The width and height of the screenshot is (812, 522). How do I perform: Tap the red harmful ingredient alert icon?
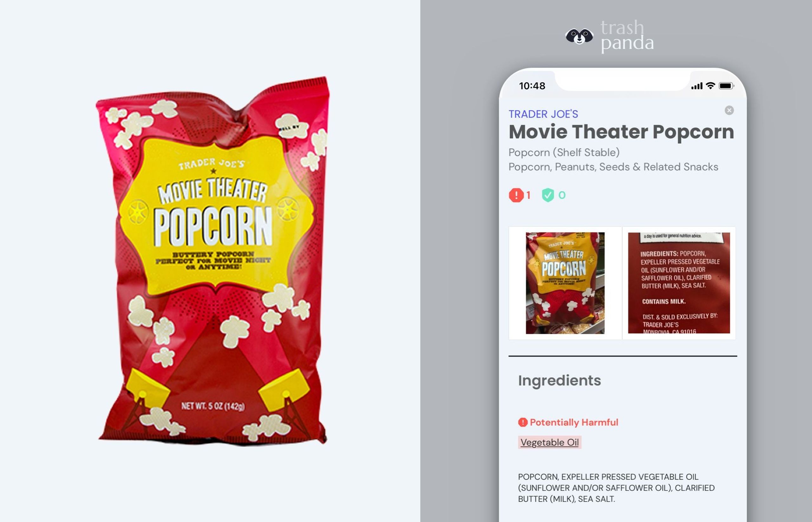(516, 195)
